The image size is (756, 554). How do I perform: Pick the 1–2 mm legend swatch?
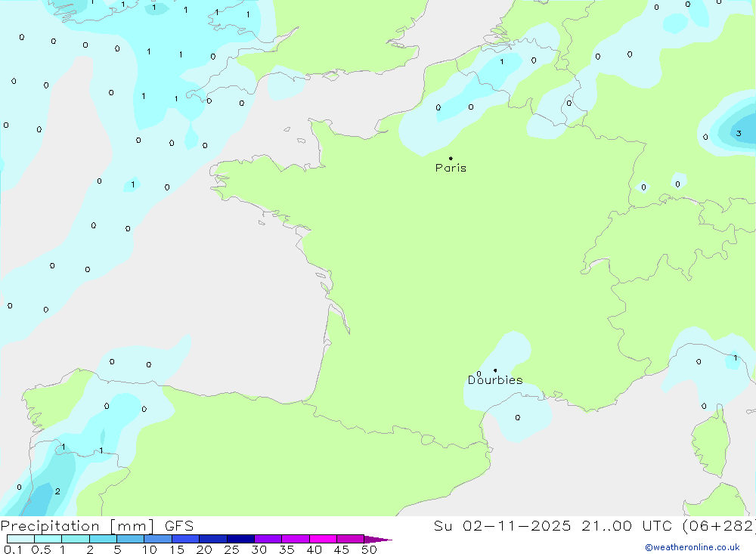(x=76, y=539)
